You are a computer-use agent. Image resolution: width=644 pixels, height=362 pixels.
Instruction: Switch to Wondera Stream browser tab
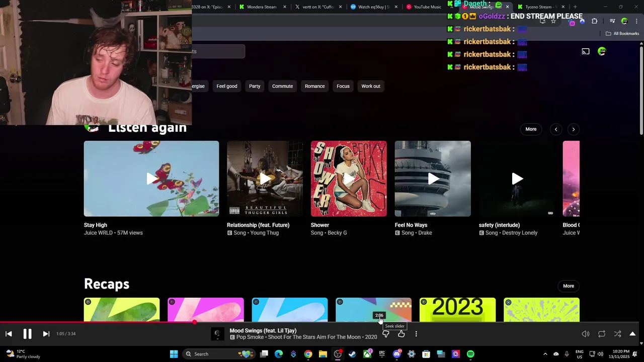coord(262,7)
